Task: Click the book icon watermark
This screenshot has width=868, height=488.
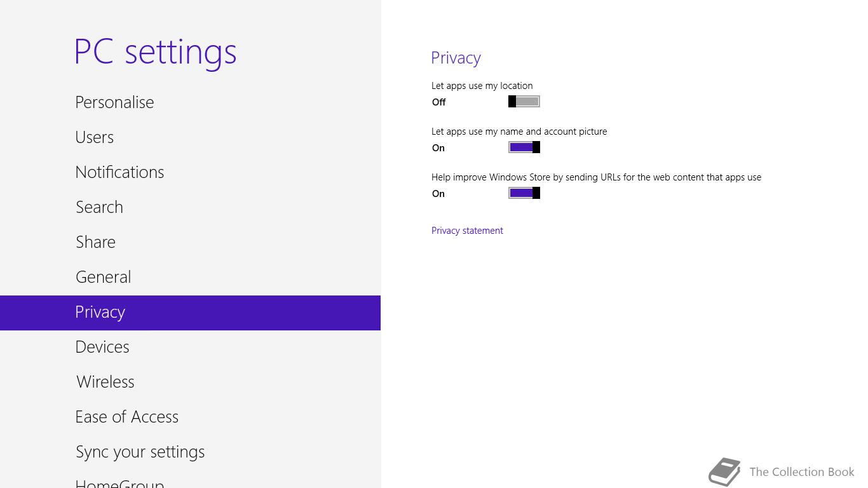Action: [x=725, y=472]
